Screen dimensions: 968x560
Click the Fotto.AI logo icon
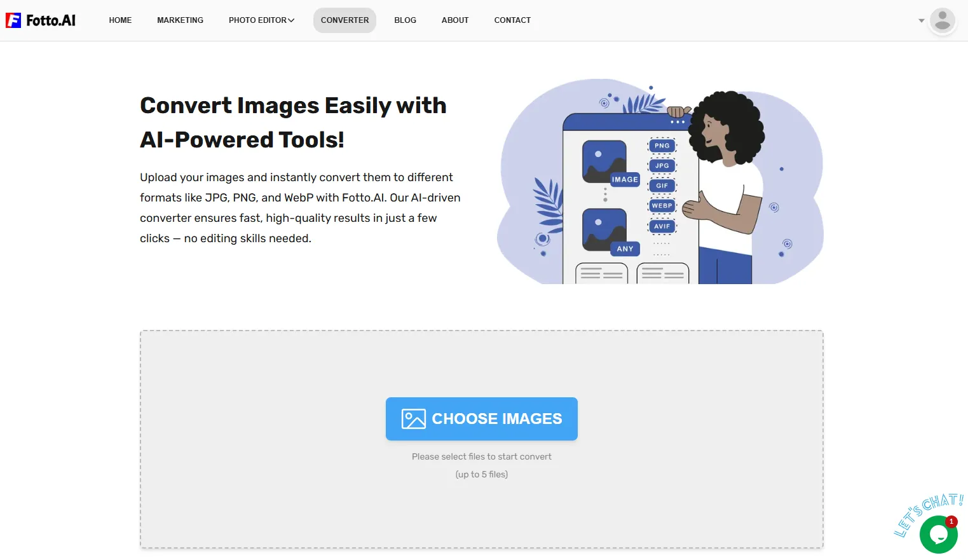(x=13, y=20)
